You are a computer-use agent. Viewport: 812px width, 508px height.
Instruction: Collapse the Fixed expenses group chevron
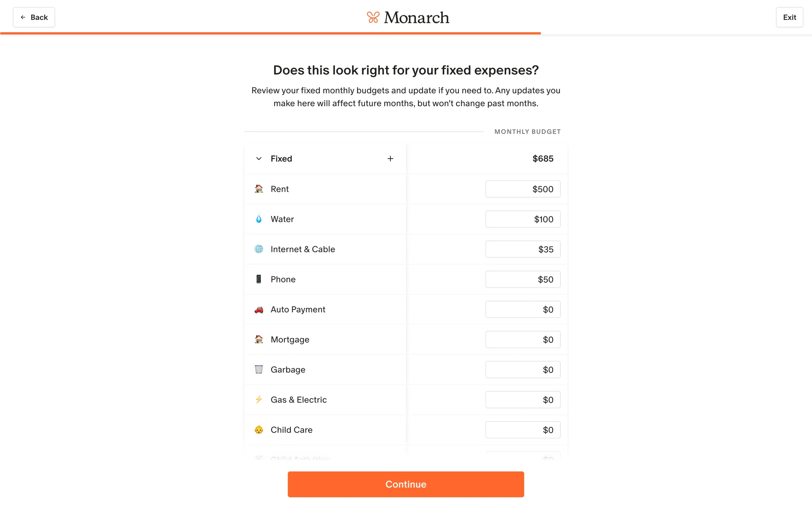point(259,159)
